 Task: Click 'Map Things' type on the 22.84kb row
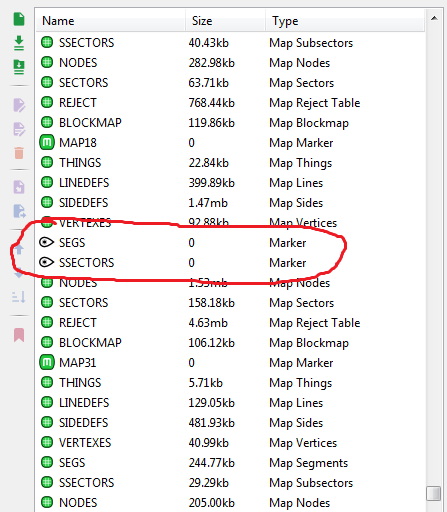coord(301,163)
